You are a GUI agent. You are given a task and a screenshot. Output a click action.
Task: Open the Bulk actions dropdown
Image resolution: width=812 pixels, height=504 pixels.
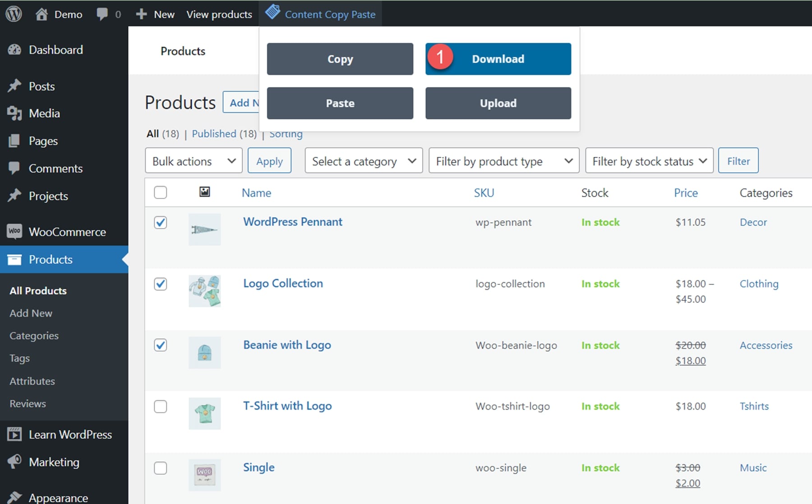[194, 161]
